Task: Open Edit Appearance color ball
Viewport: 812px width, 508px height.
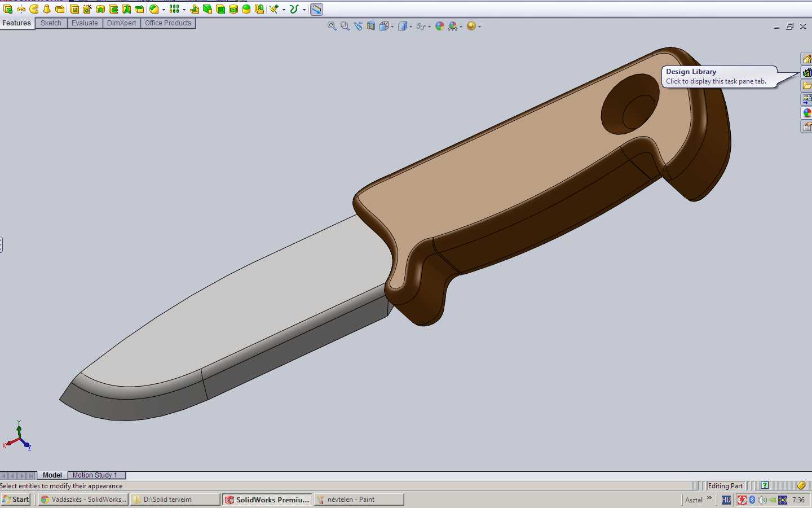Action: click(x=440, y=26)
